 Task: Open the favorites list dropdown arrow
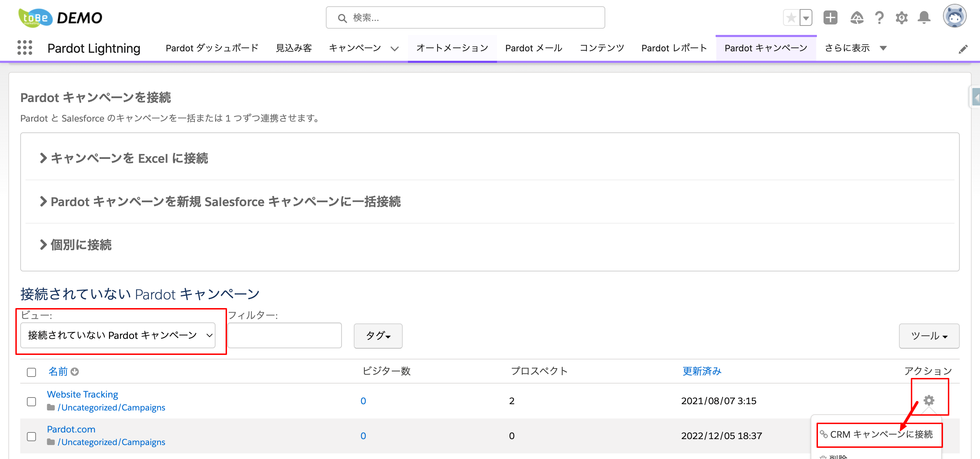tap(805, 17)
